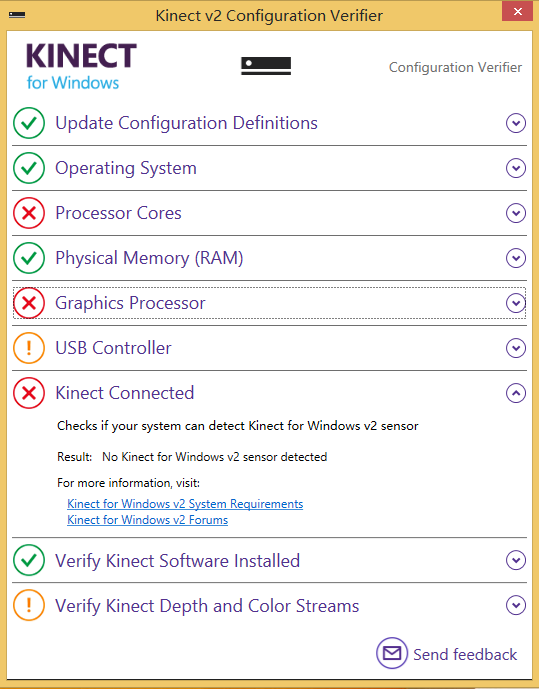Click the red X icon beside Processor Cores
This screenshot has width=539, height=689.
29,213
